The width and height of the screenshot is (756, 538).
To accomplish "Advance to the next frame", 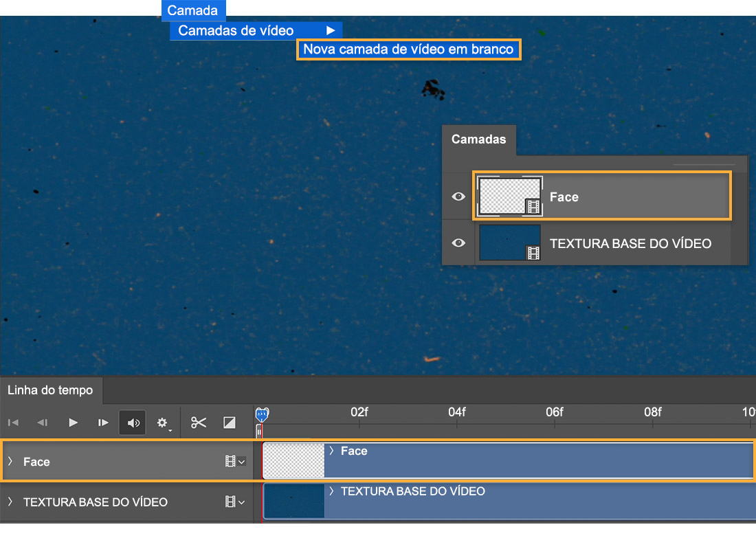I will (102, 423).
